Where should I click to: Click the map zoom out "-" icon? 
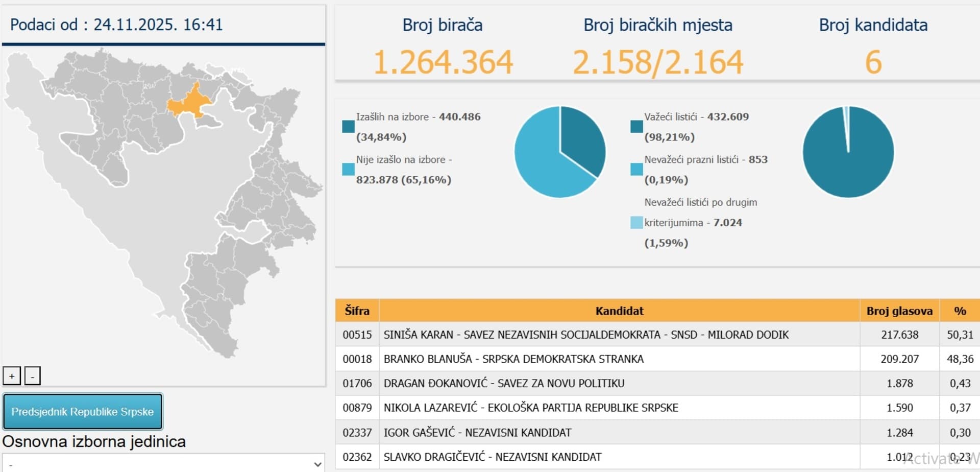33,376
